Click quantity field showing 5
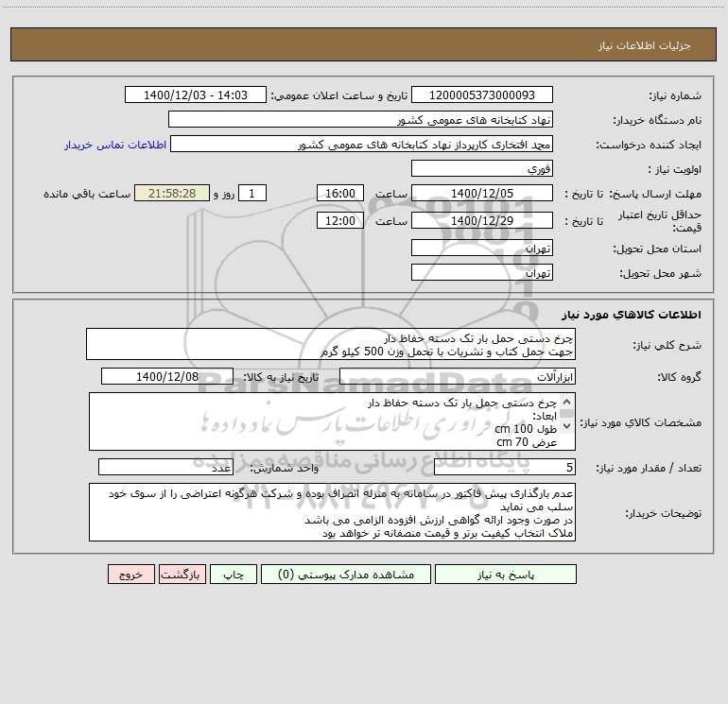Image resolution: width=728 pixels, height=704 pixels. click(x=505, y=468)
